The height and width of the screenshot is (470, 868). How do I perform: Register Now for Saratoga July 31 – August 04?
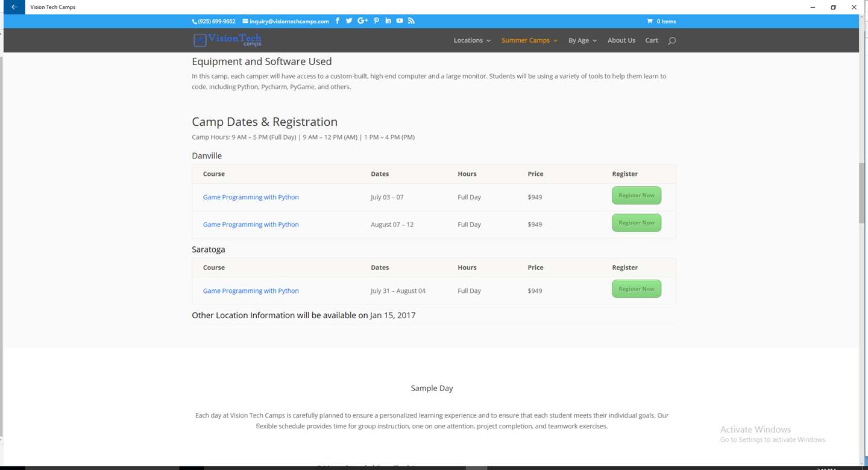[637, 289]
